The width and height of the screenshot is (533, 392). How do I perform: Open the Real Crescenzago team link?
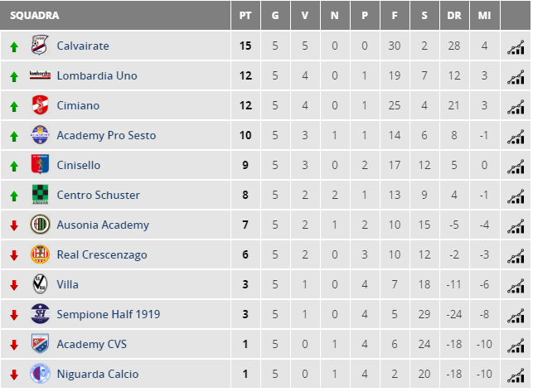tap(102, 254)
